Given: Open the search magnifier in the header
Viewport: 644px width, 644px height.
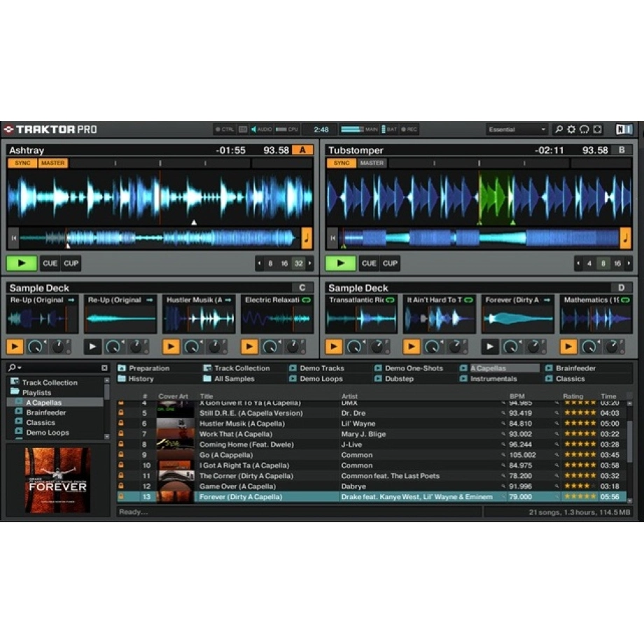Looking at the screenshot, I should tap(559, 129).
